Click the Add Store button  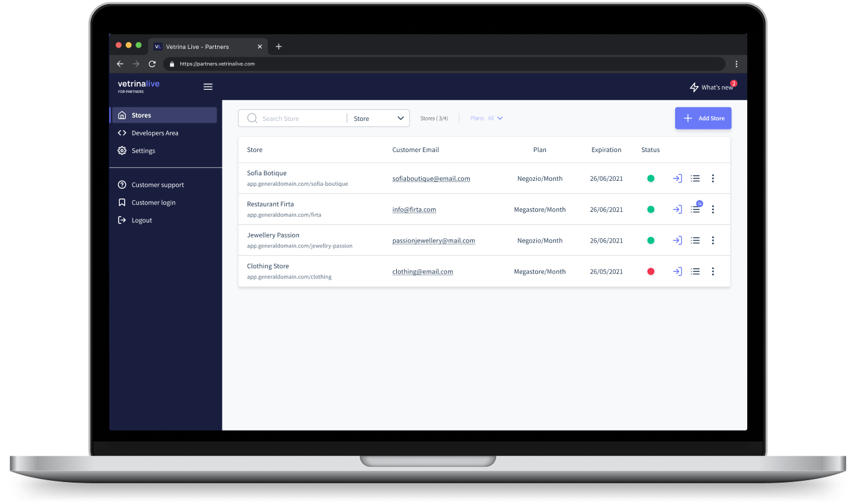point(703,119)
